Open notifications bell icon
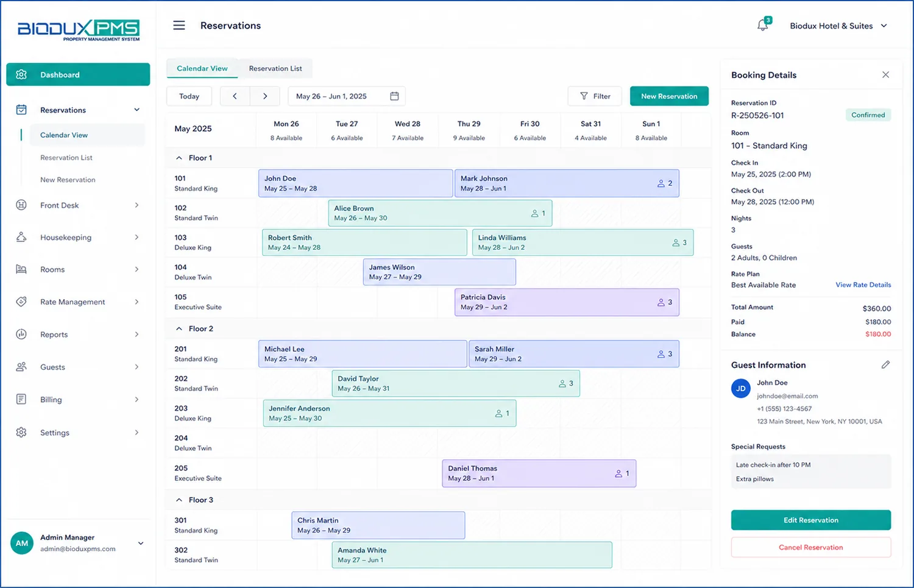Screen dimensions: 914x588 (763, 25)
